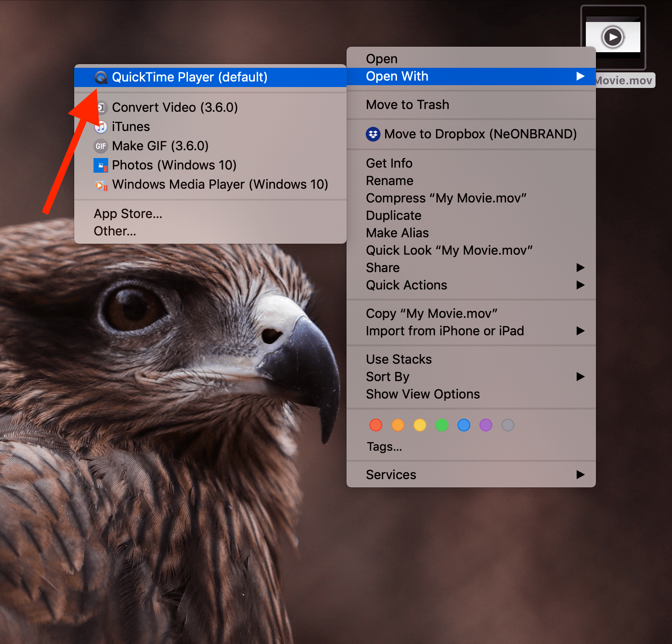Expand the Share submenu
Viewport: 672px width, 644px height.
click(x=383, y=267)
